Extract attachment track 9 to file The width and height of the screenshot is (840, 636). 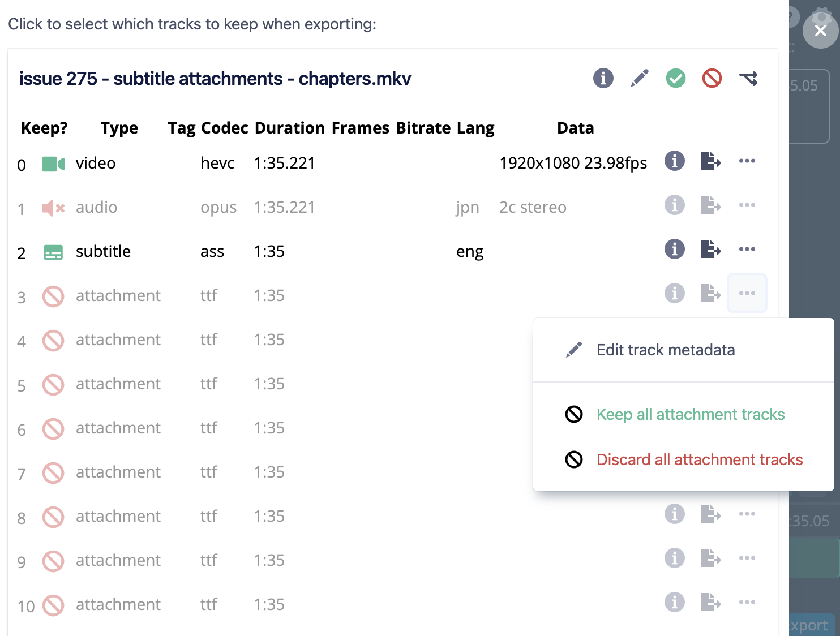click(710, 558)
